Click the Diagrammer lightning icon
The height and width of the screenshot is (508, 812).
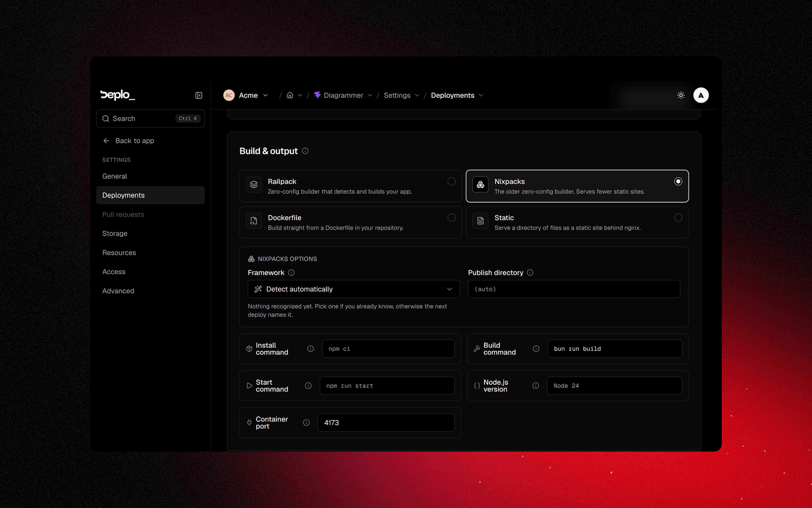click(x=318, y=95)
